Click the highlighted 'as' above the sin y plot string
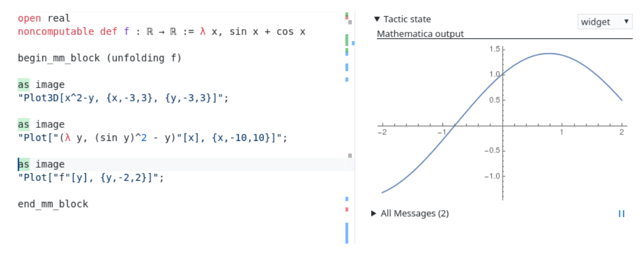 pyautogui.click(x=24, y=125)
